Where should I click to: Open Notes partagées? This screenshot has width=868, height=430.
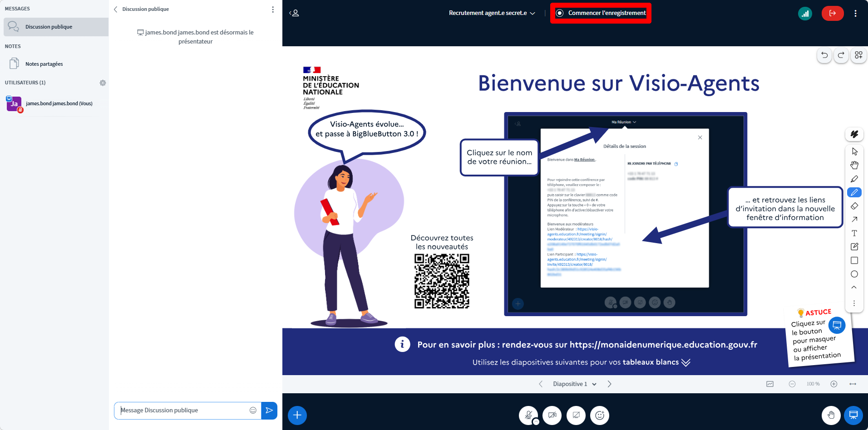[x=56, y=64]
